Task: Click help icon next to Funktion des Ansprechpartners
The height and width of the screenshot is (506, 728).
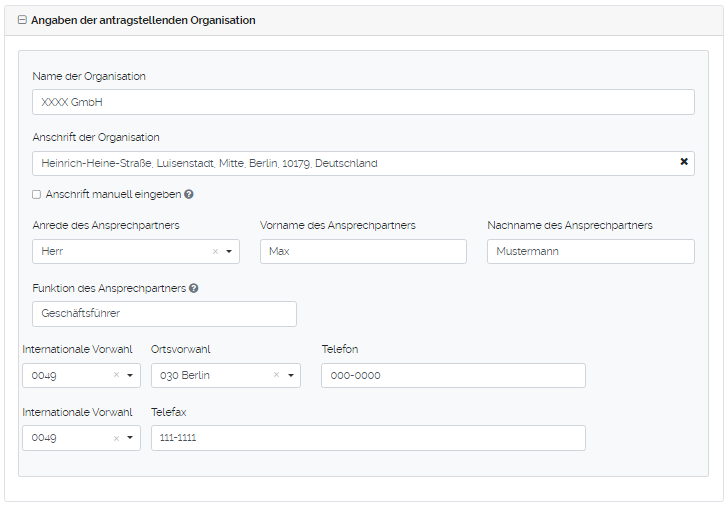Action: (194, 288)
